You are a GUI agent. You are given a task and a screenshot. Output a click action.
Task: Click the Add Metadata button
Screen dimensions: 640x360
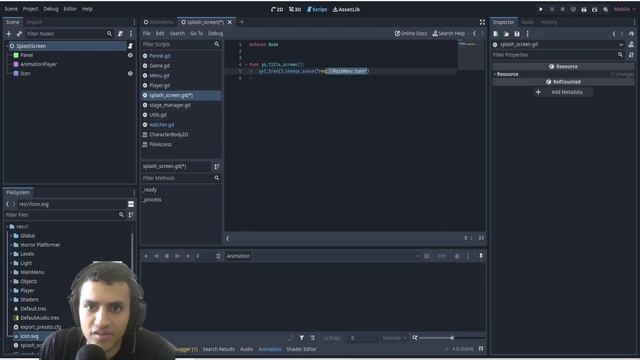tap(564, 92)
